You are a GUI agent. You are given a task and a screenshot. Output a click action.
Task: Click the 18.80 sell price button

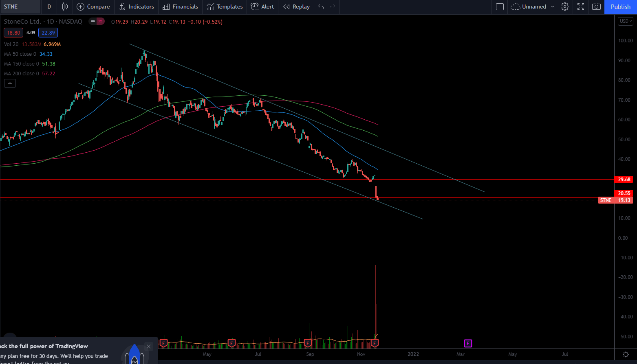pyautogui.click(x=13, y=33)
